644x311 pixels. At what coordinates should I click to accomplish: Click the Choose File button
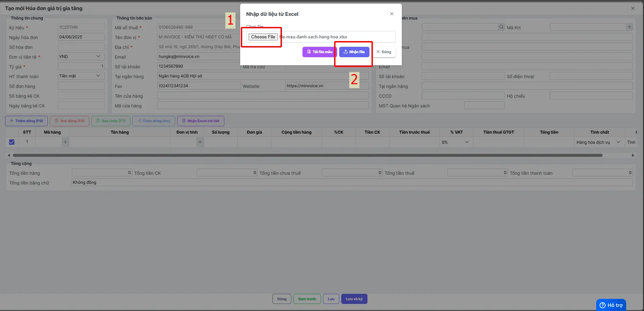click(x=263, y=37)
